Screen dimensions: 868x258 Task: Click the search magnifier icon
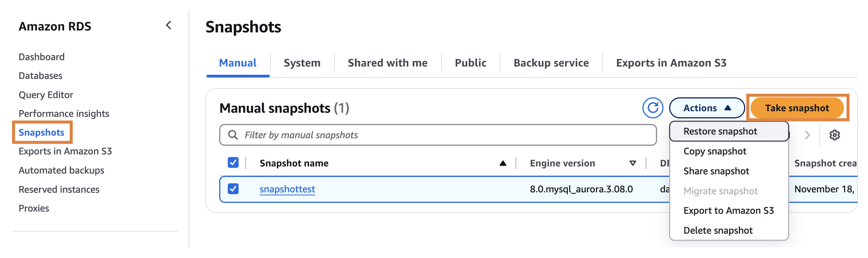pyautogui.click(x=233, y=135)
